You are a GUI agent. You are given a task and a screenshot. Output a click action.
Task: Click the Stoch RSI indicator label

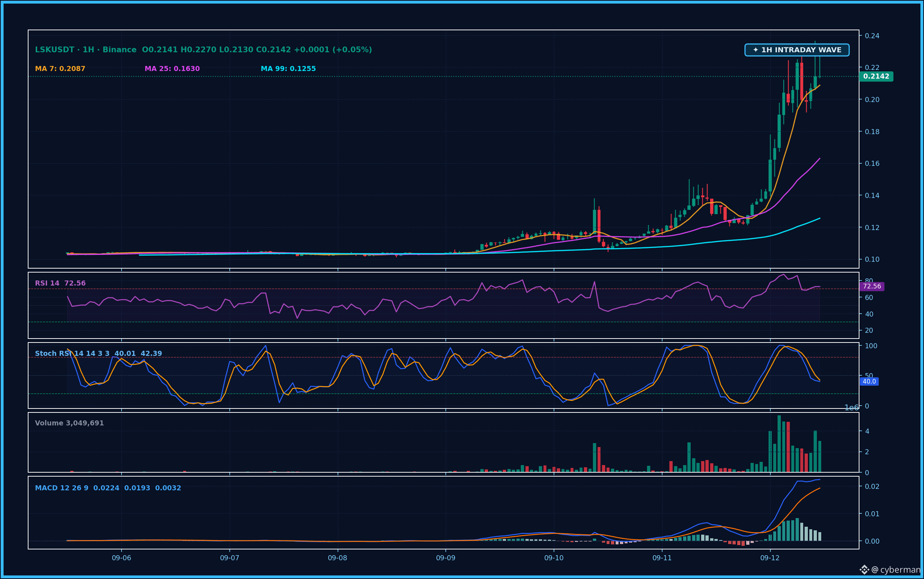(98, 353)
